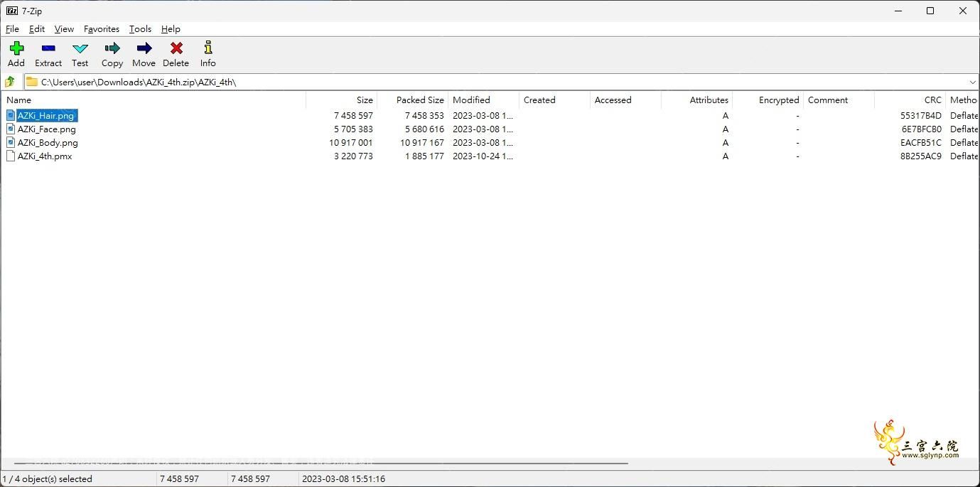This screenshot has height=487, width=980.
Task: Select the AZKi_Body.png file name
Action: tap(48, 142)
